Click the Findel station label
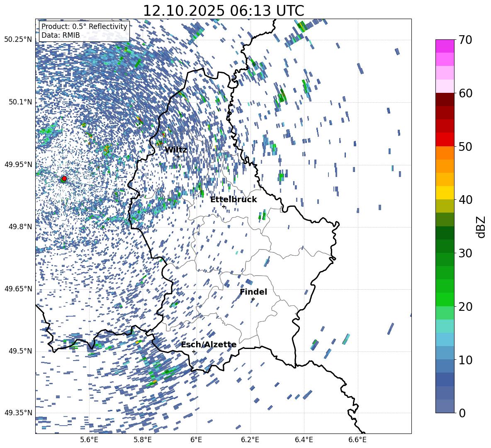This screenshot has width=491, height=448. click(x=253, y=292)
